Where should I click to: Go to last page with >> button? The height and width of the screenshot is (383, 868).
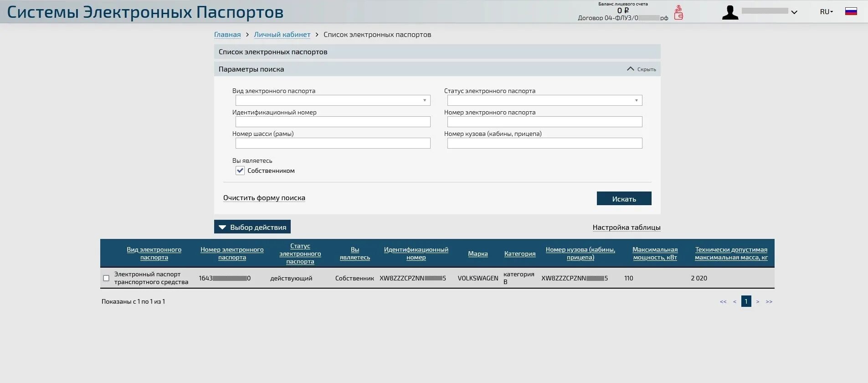pyautogui.click(x=769, y=301)
